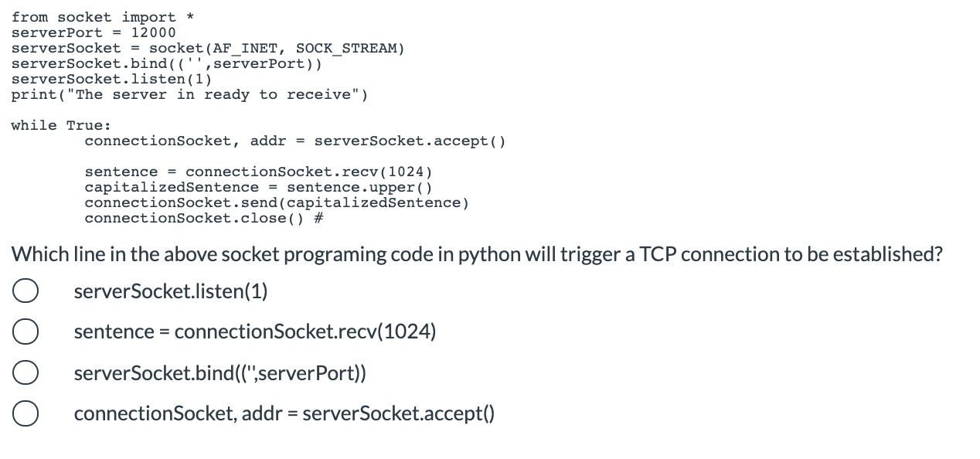This screenshot has width=980, height=459.
Task: Click the serverSocket.accept() answer label text
Action: (284, 413)
